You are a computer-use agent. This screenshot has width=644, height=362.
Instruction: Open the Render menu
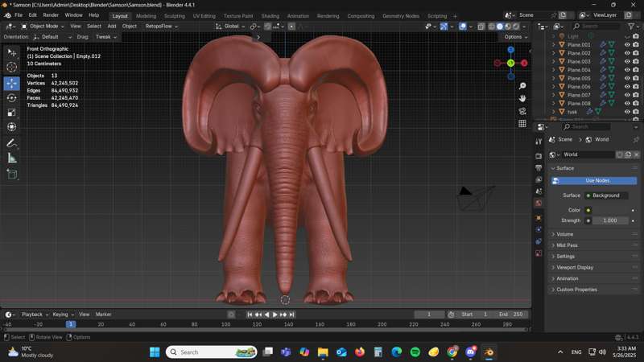pyautogui.click(x=51, y=15)
